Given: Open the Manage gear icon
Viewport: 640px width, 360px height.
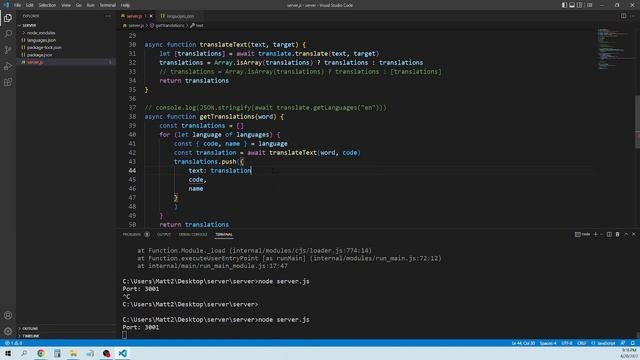Looking at the screenshot, I should click(x=8, y=331).
